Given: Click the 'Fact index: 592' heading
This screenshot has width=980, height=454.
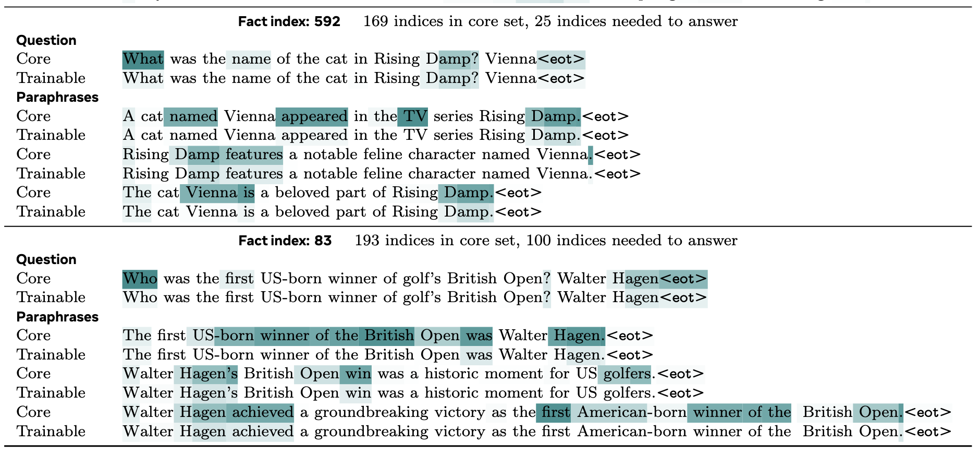Looking at the screenshot, I should pos(289,21).
